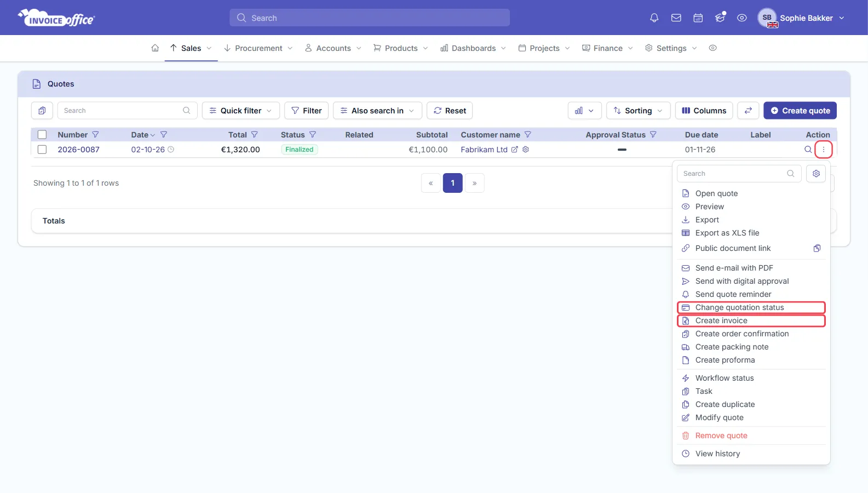Expand the Quick filter dropdown
The width and height of the screenshot is (868, 493).
[x=241, y=111]
